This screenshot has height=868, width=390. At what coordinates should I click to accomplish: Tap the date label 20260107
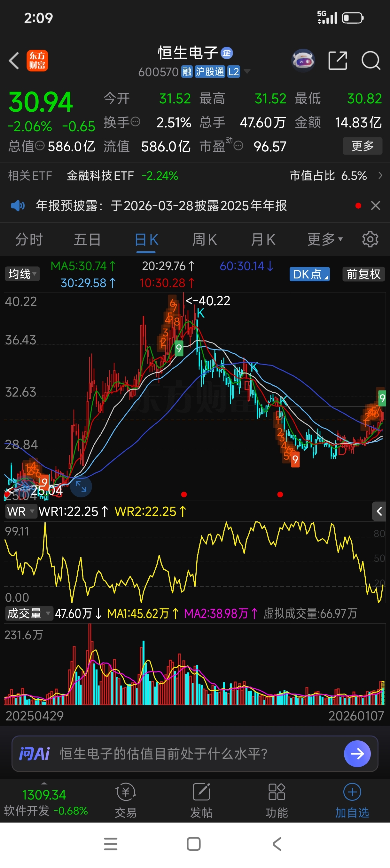click(356, 715)
